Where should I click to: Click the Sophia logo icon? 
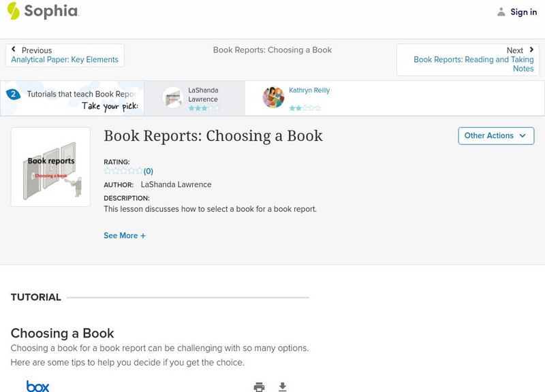pos(13,11)
